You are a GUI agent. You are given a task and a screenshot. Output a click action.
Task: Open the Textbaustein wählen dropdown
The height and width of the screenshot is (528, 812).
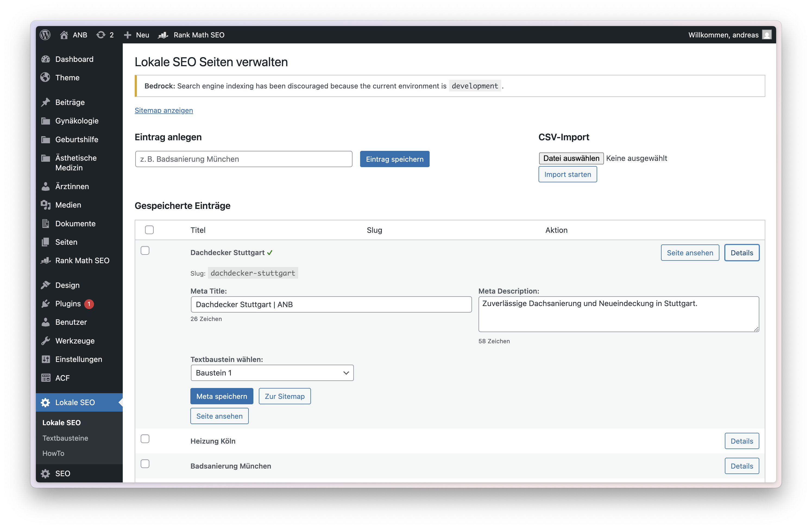(272, 373)
